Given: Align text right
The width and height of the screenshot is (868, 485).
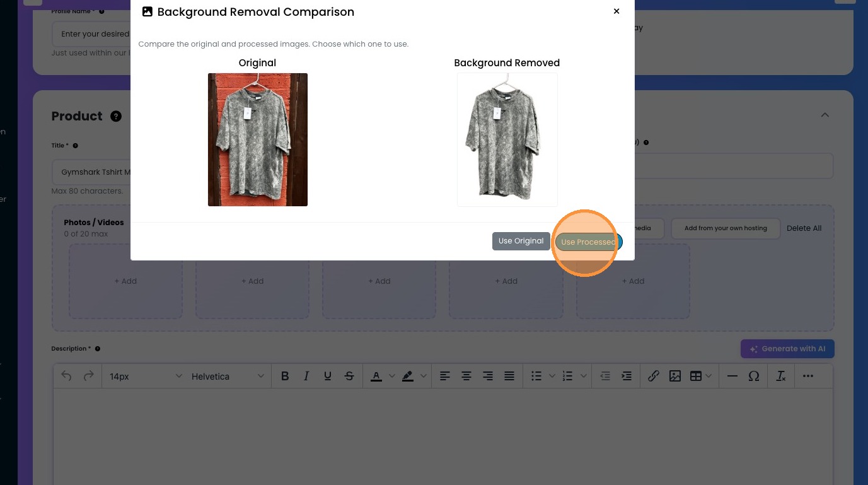Looking at the screenshot, I should coord(488,376).
